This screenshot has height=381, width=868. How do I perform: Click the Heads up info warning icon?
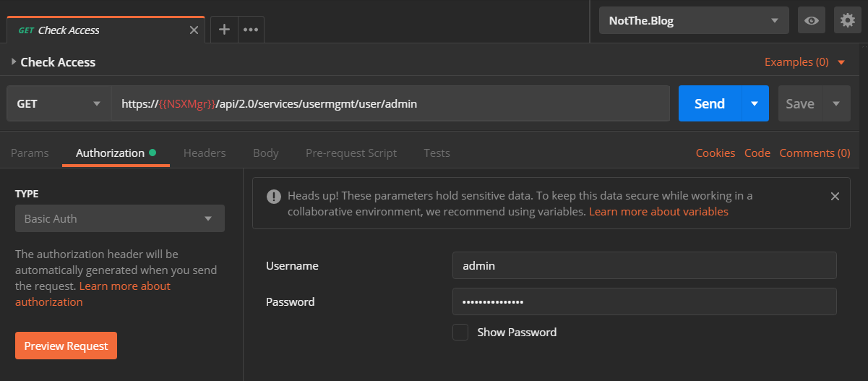(x=274, y=196)
